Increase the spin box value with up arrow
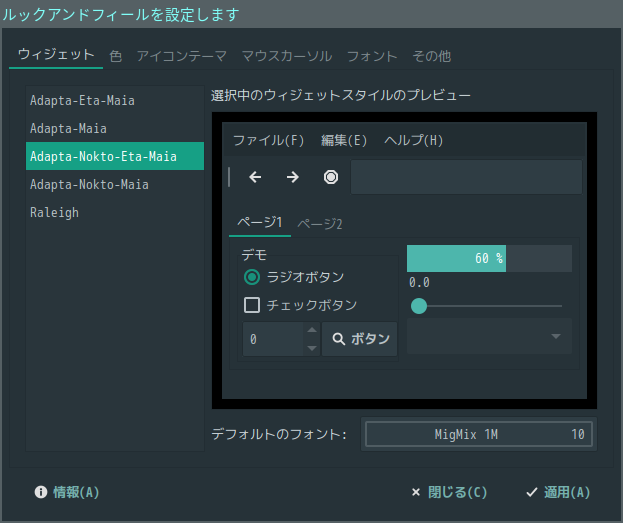Viewport: 623px width, 523px height. pos(312,330)
